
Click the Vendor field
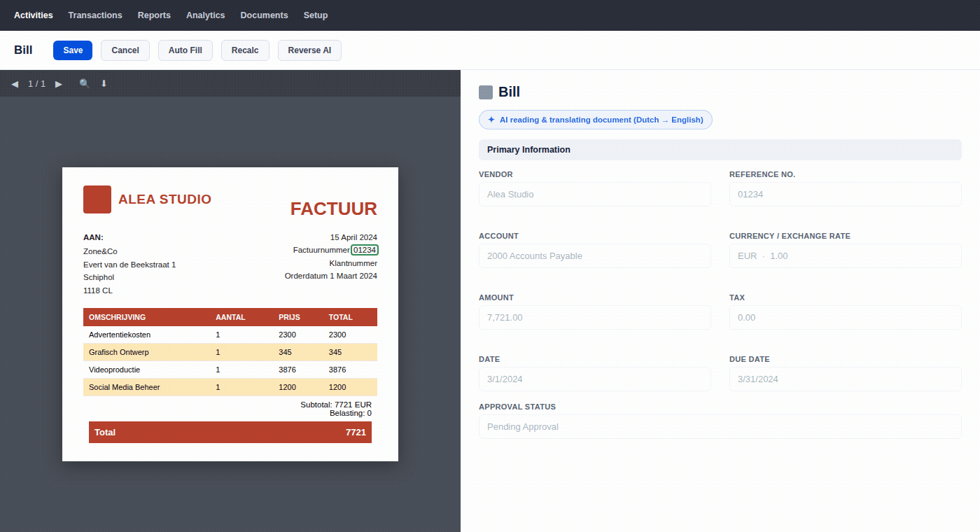tap(595, 195)
